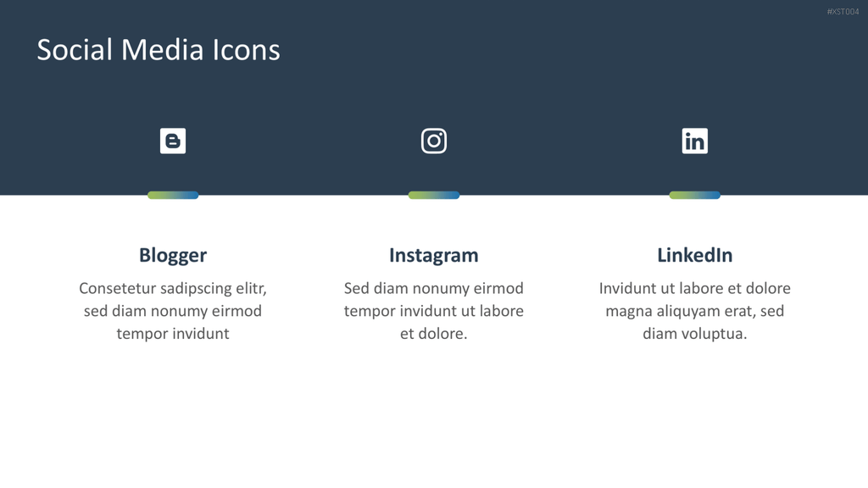868x488 pixels.
Task: Select the line 'et dolore.' under Instagram
Action: 433,334
